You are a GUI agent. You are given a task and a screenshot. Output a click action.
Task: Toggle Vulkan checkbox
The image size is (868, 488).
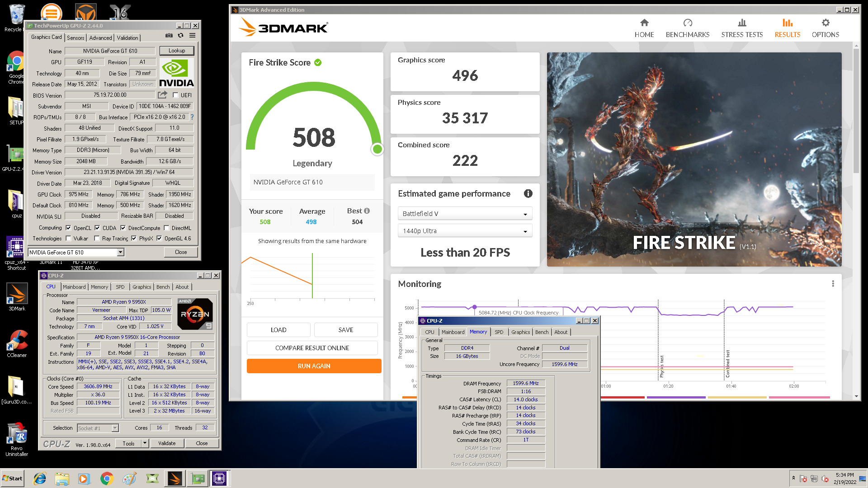tap(68, 239)
